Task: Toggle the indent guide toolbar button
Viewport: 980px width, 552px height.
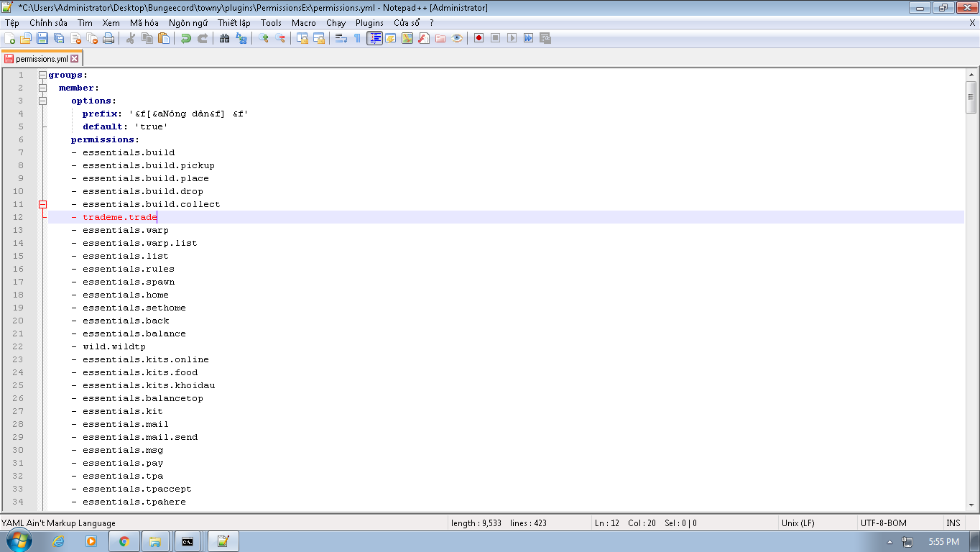Action: click(374, 38)
